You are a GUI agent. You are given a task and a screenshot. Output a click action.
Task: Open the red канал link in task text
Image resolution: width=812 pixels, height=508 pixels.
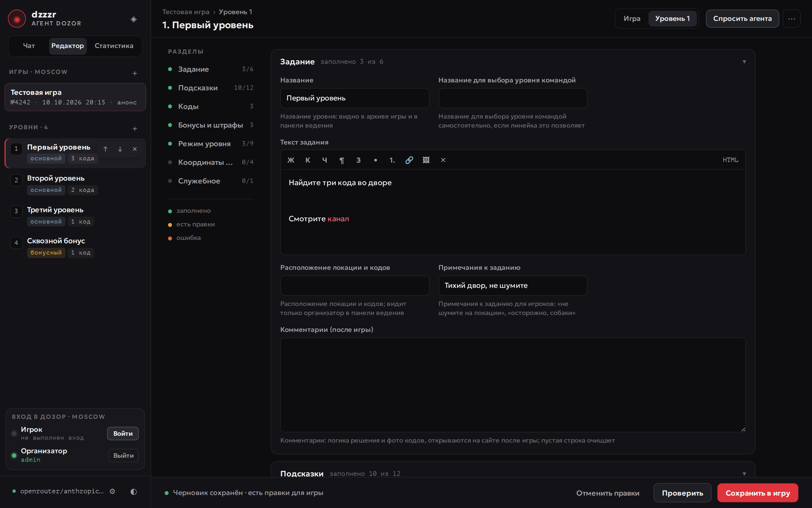point(338,219)
